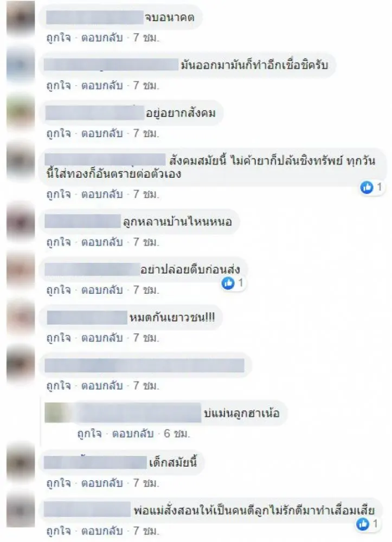
Task: Click 7 ชม. timestamp under อย่าปล่อยตืบก่อนส่ง
Action: (x=146, y=289)
